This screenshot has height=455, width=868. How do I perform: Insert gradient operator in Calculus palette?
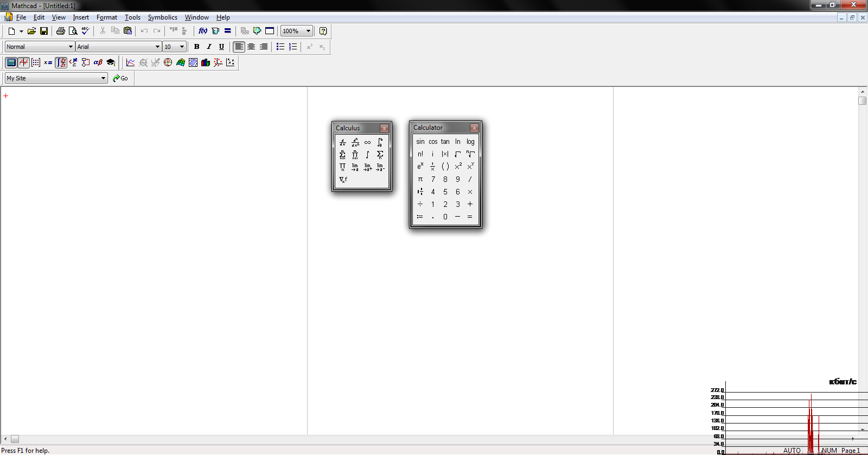point(343,180)
